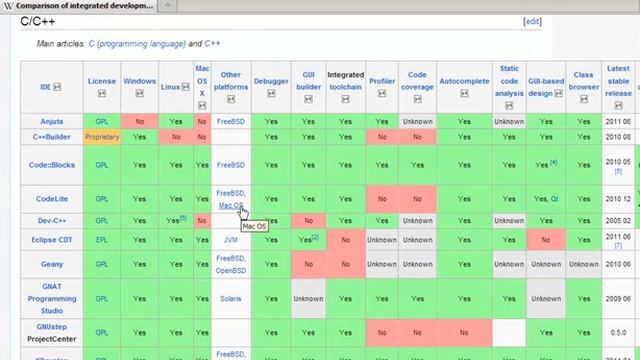Open the Geany link
Viewport: 640px width, 360px height.
52,264
